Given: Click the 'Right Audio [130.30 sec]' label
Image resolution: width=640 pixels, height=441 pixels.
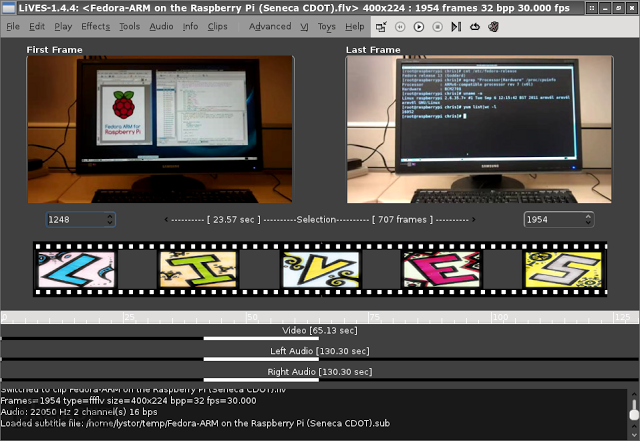Looking at the screenshot, I should click(320, 372).
